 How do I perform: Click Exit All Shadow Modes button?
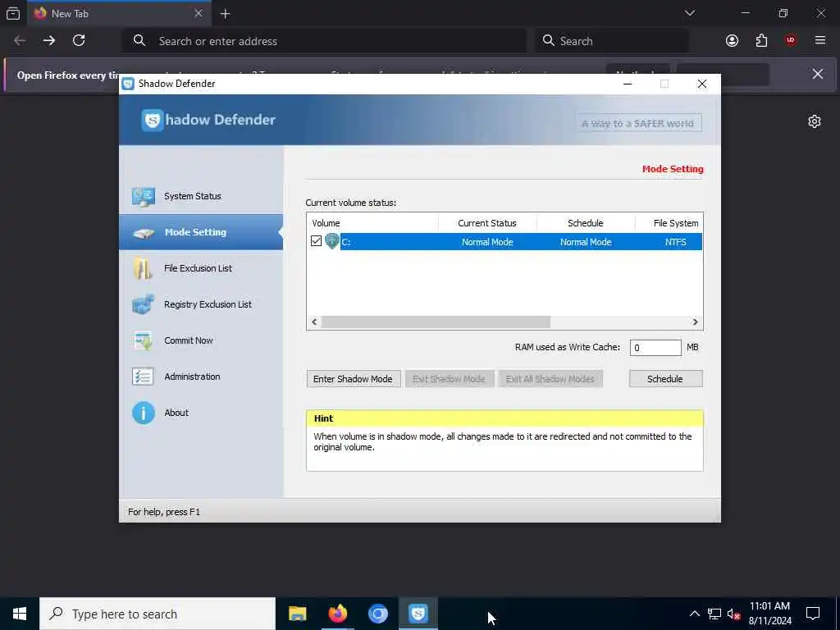pos(550,379)
